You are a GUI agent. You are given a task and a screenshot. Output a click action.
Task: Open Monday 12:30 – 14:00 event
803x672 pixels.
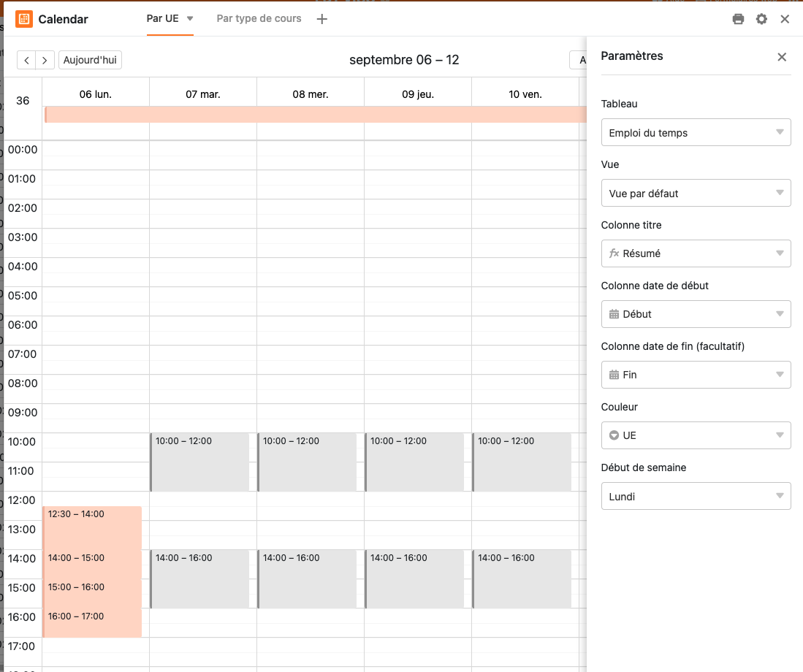pyautogui.click(x=92, y=527)
